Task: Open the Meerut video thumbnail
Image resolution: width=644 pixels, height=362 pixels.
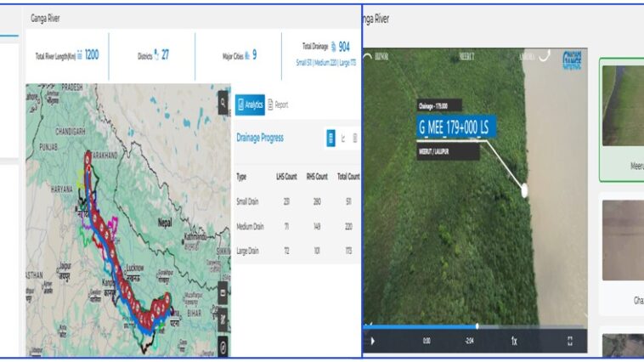Action: (622, 119)
